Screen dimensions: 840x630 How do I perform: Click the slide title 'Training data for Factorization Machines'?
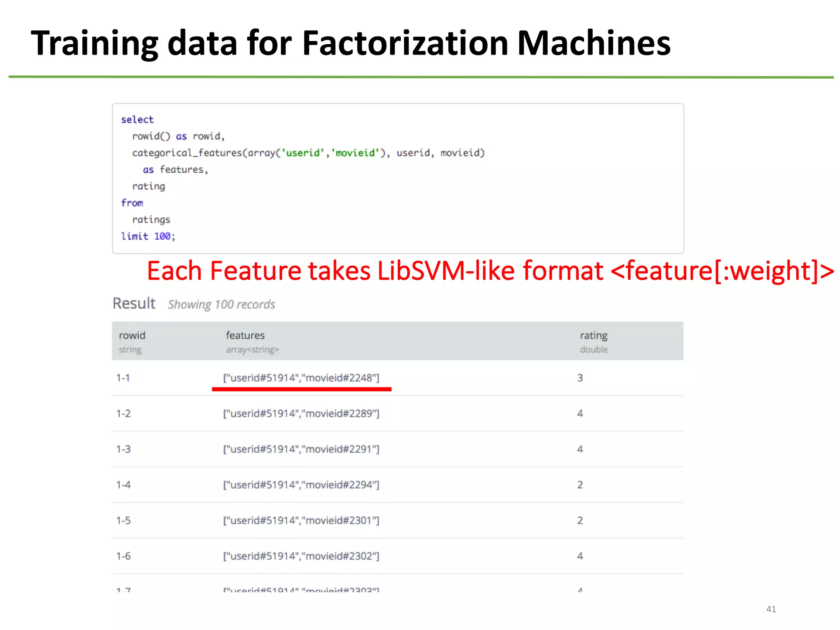click(351, 43)
